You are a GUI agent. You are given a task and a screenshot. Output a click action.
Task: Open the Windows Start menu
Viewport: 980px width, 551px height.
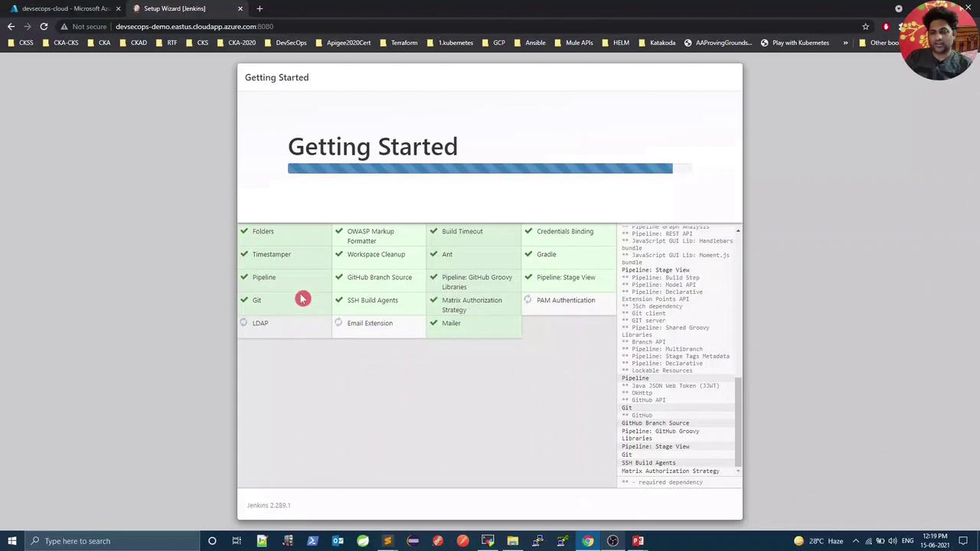coord(12,541)
